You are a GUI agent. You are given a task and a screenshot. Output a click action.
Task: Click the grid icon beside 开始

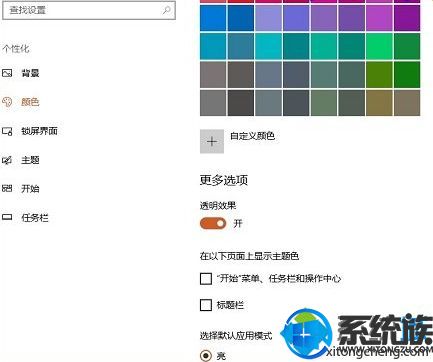pyautogui.click(x=7, y=189)
